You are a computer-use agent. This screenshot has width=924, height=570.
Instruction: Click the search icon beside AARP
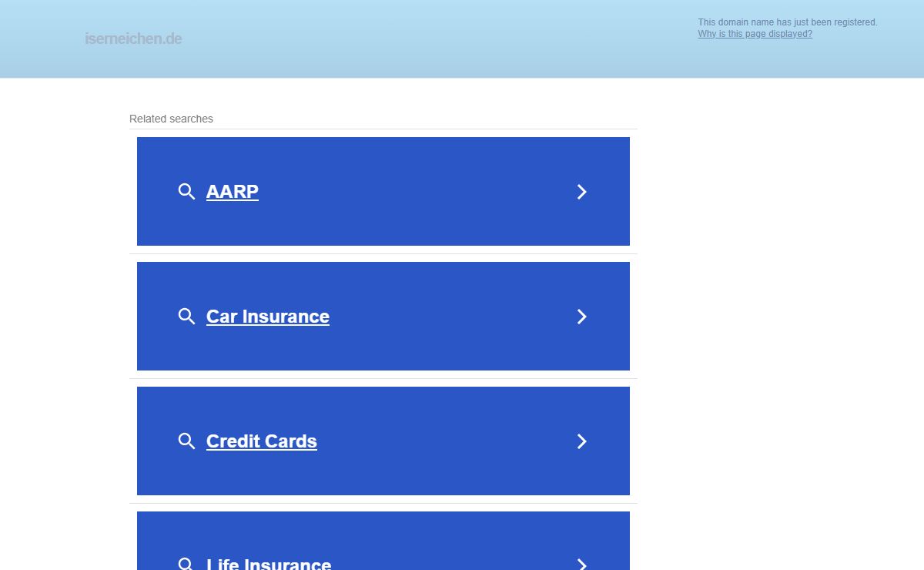tap(186, 192)
